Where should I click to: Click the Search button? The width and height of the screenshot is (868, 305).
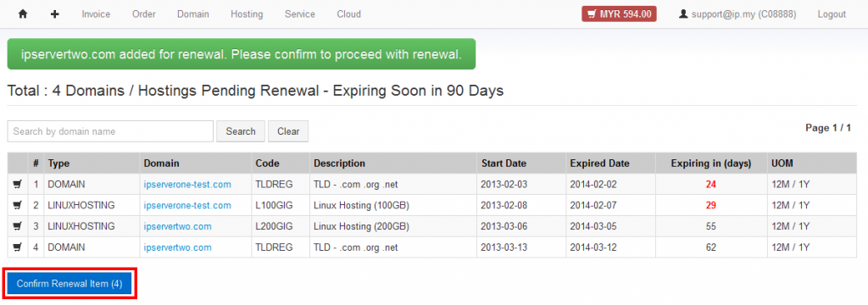241,131
